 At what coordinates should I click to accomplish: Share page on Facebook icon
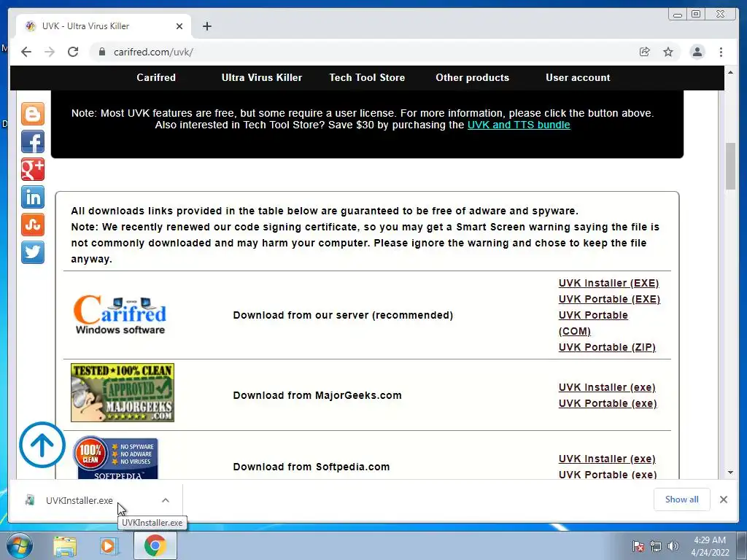click(x=33, y=141)
